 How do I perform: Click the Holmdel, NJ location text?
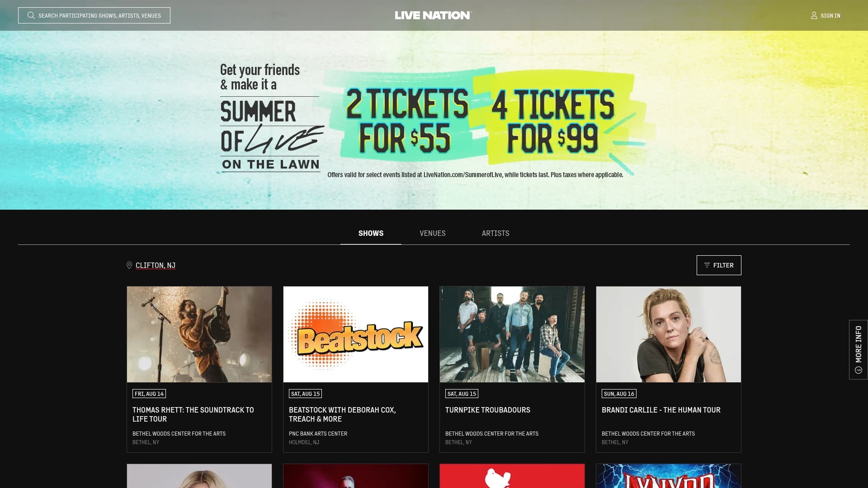click(x=304, y=442)
